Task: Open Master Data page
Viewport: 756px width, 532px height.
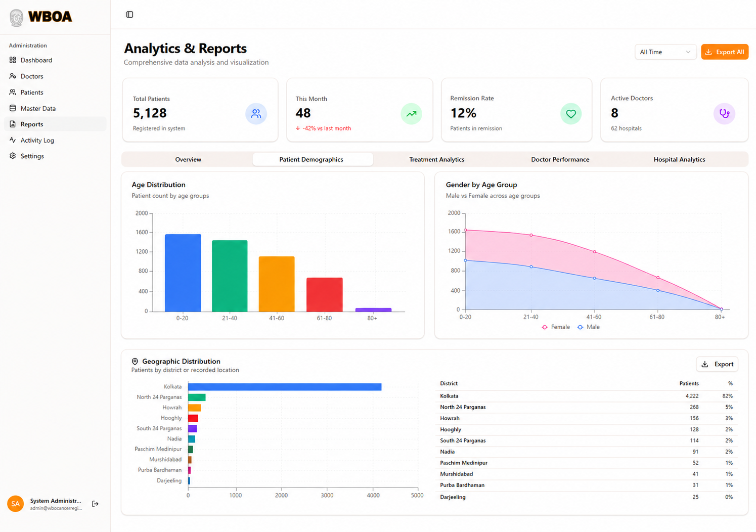Action: click(x=56, y=108)
